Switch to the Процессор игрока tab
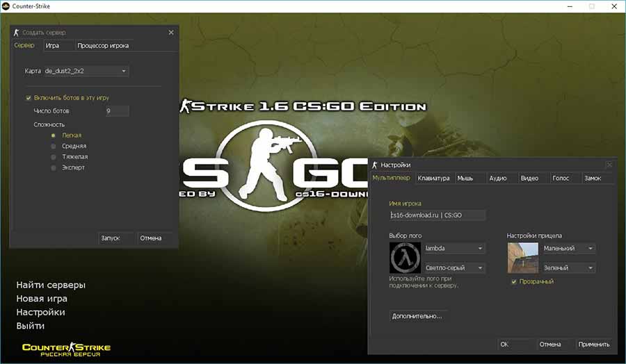 click(x=103, y=45)
